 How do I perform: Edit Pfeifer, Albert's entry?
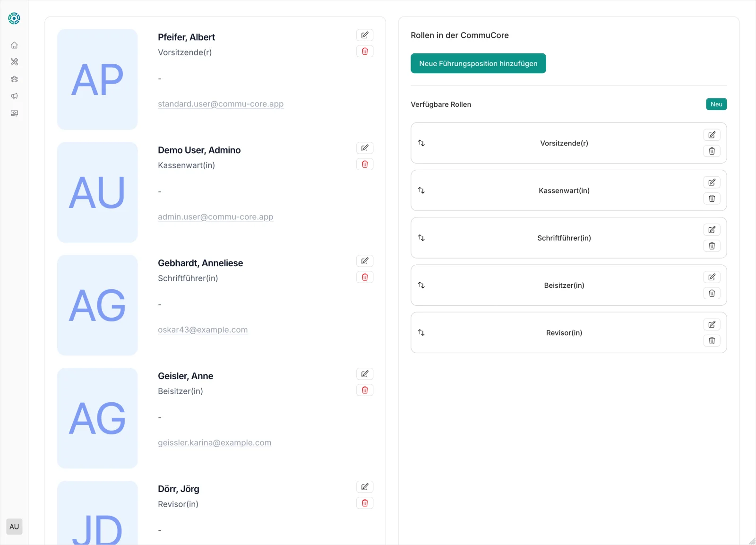(365, 35)
